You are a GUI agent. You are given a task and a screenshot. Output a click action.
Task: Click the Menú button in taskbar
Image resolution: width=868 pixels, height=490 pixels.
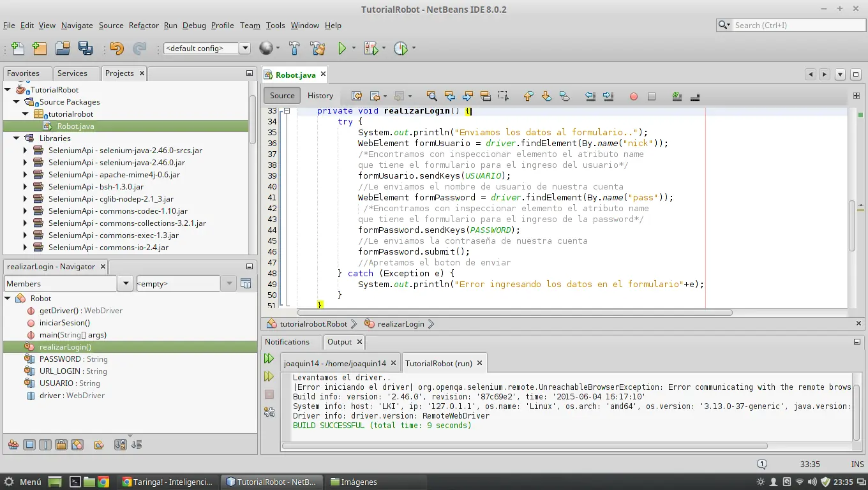(23, 482)
